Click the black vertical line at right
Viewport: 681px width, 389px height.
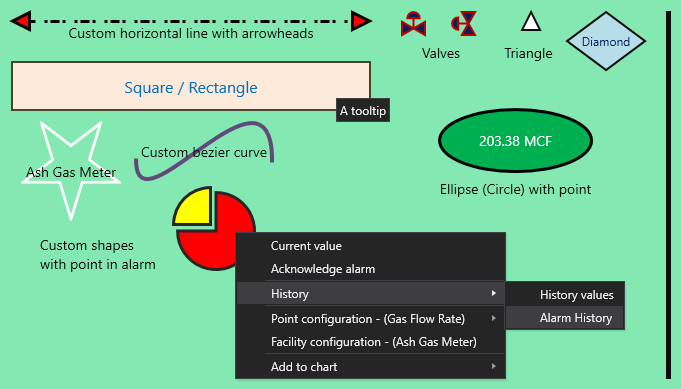point(668,195)
